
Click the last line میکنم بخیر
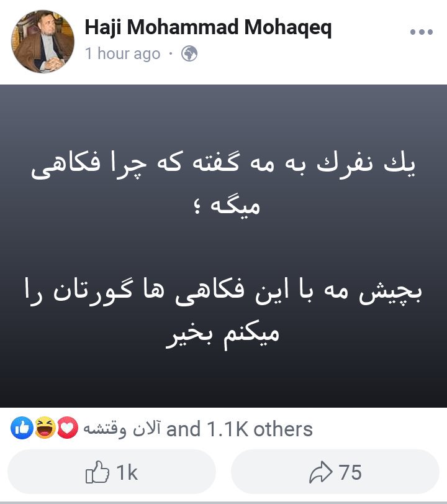(x=222, y=334)
